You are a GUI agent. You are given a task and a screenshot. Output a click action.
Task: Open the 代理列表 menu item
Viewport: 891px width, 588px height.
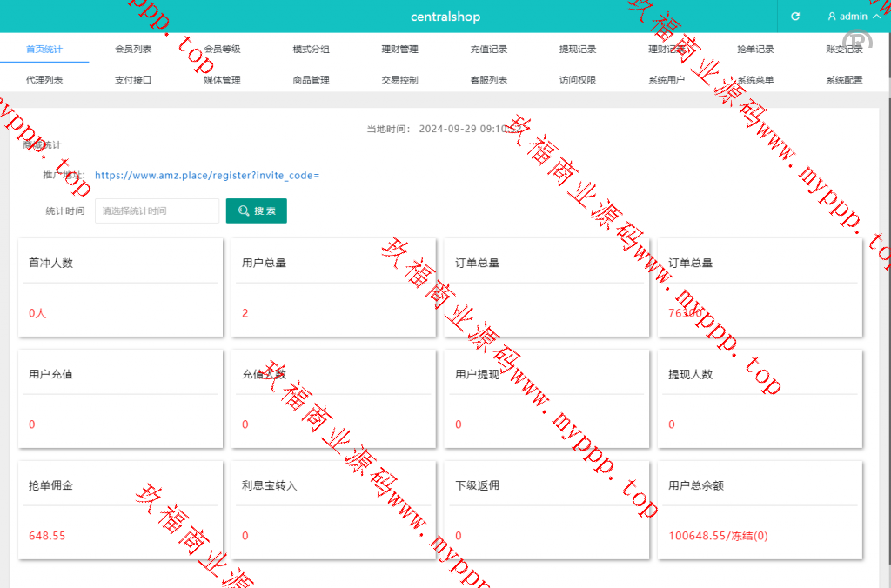point(44,80)
